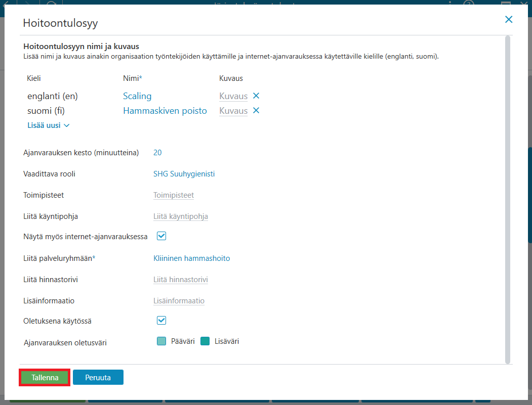Open the Toimipisteet field
The width and height of the screenshot is (532, 405).
(174, 195)
